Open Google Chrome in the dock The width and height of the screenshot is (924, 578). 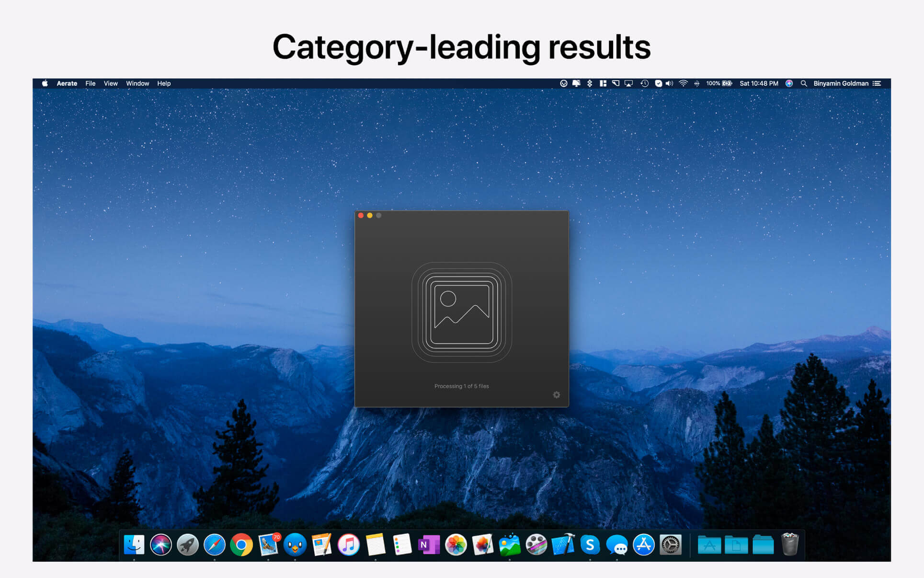[x=241, y=545]
